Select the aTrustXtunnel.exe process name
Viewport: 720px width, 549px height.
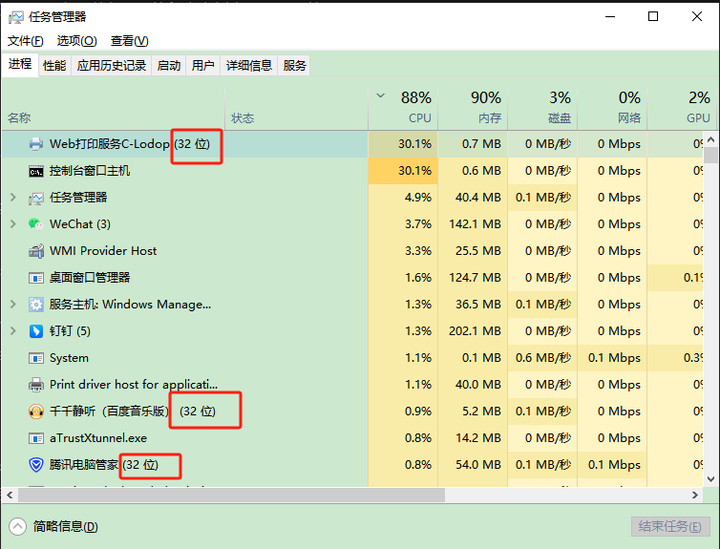click(x=98, y=438)
